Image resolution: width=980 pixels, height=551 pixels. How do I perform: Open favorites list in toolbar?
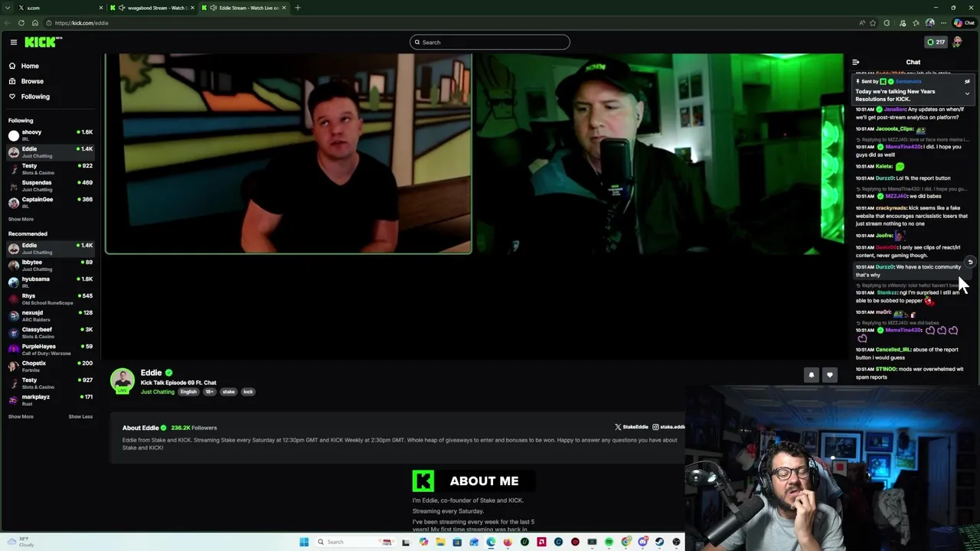point(916,23)
